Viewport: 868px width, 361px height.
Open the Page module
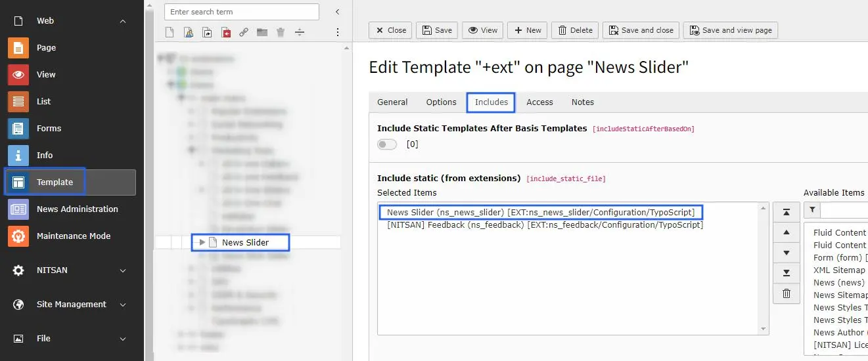point(46,48)
